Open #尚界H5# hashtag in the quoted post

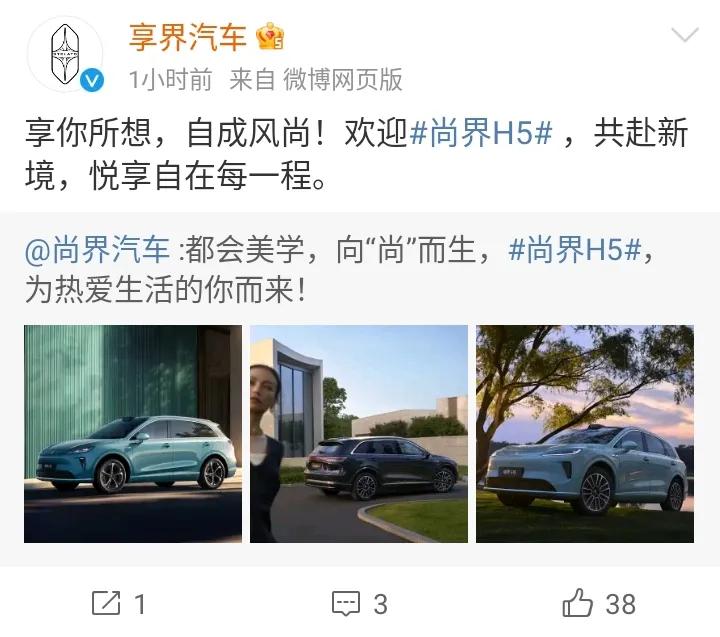pyautogui.click(x=575, y=250)
